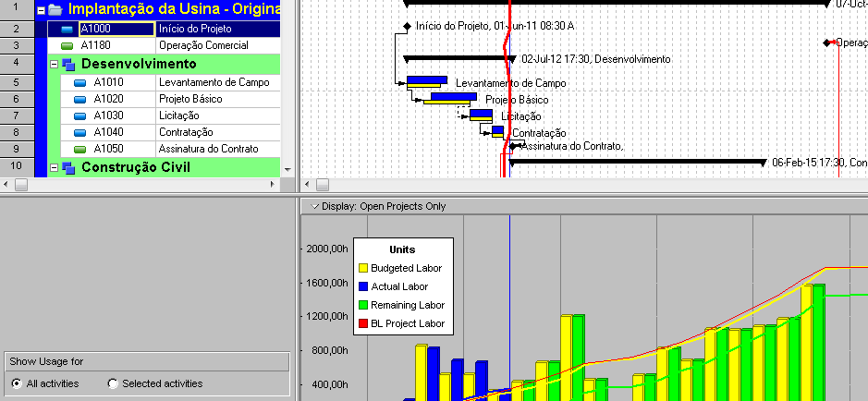Click the BL Project Labor red legend swatch
This screenshot has height=401, width=868.
[363, 323]
